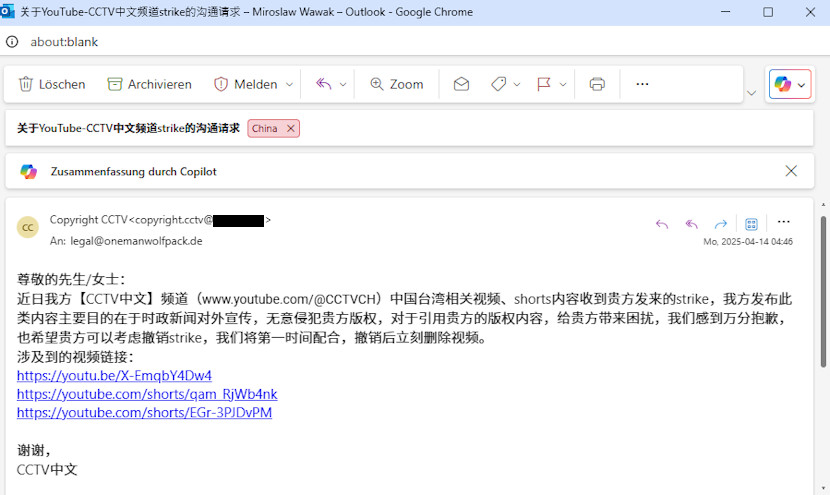The image size is (830, 495).
Task: Mark message read/unread envelope icon
Action: pyautogui.click(x=461, y=84)
